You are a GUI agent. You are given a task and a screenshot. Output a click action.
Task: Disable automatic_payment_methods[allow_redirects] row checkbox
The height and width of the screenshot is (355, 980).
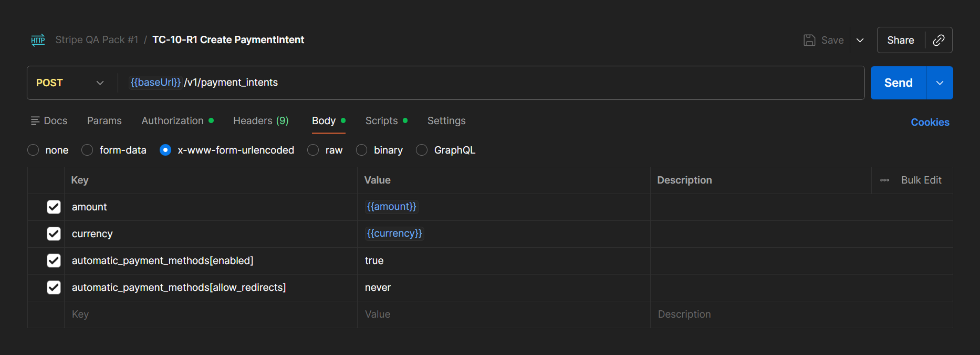coord(54,288)
